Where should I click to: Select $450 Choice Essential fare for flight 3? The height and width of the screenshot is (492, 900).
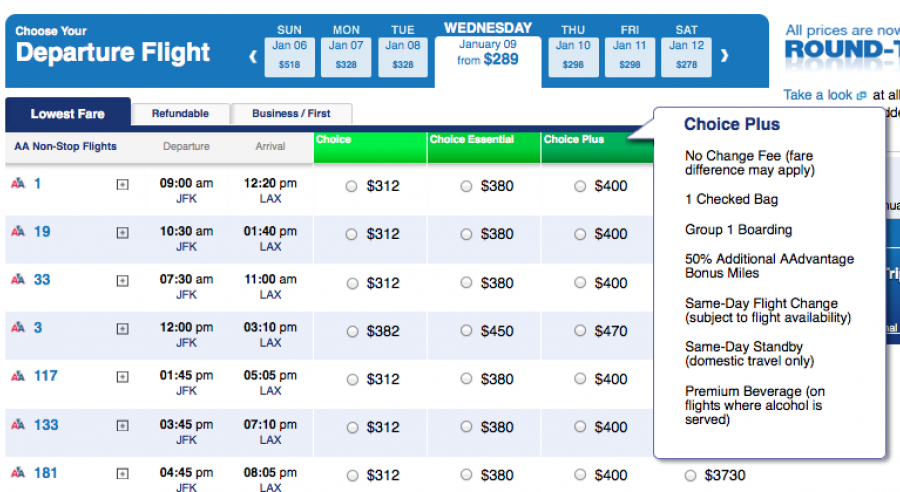(x=466, y=331)
